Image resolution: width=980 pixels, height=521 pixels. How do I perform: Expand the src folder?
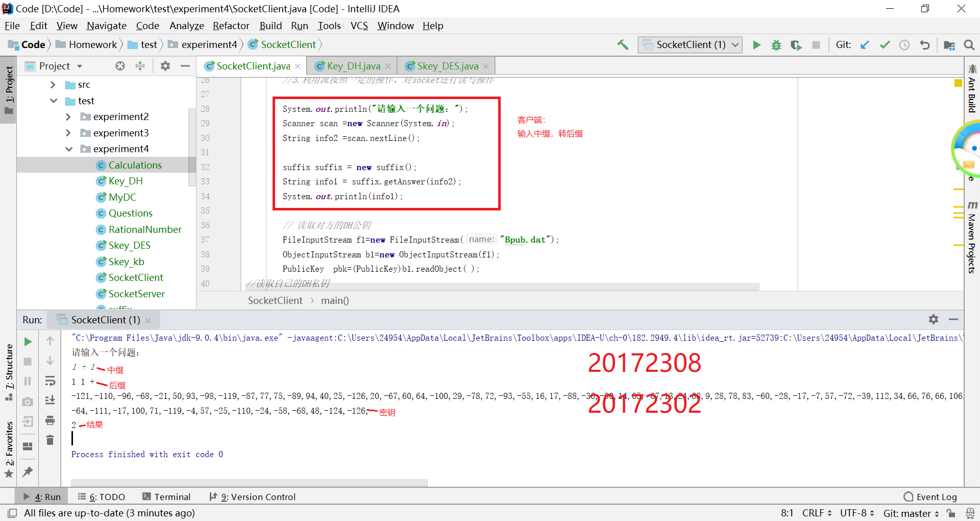53,85
